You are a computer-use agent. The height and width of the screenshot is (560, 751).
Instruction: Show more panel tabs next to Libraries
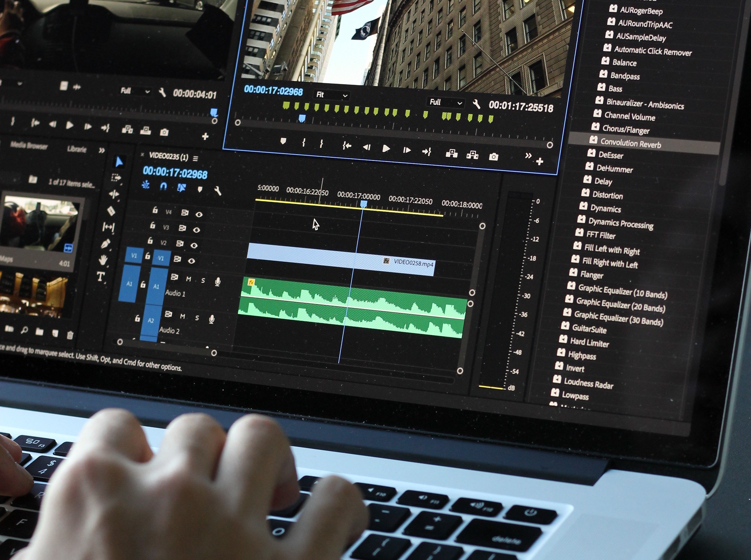tap(101, 151)
